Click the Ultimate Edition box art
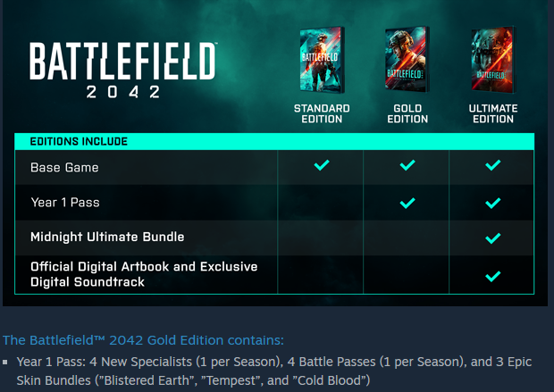 pyautogui.click(x=493, y=60)
